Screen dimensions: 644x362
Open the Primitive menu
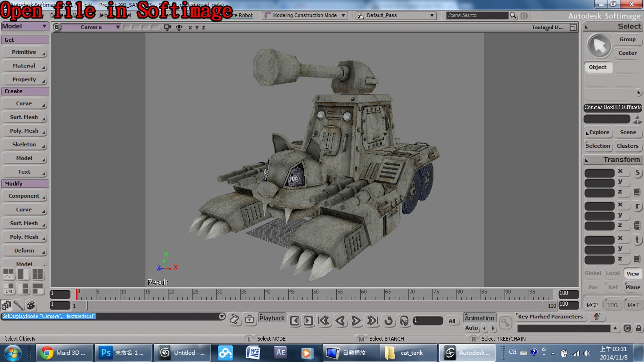coord(24,52)
